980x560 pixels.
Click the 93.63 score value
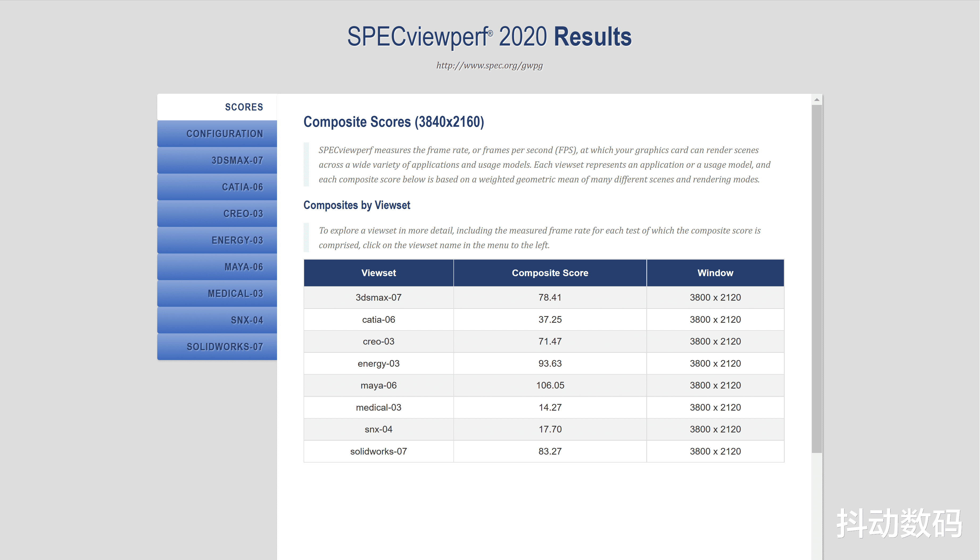(550, 363)
